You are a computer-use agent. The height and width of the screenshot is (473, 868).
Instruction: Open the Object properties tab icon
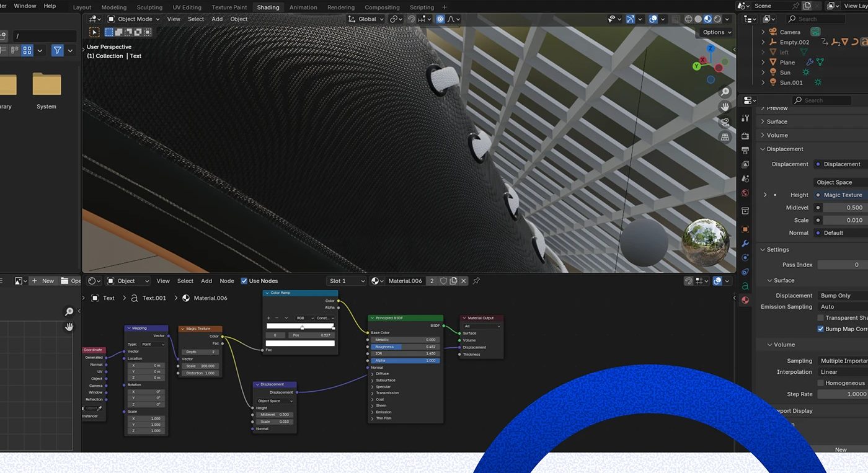(x=745, y=229)
